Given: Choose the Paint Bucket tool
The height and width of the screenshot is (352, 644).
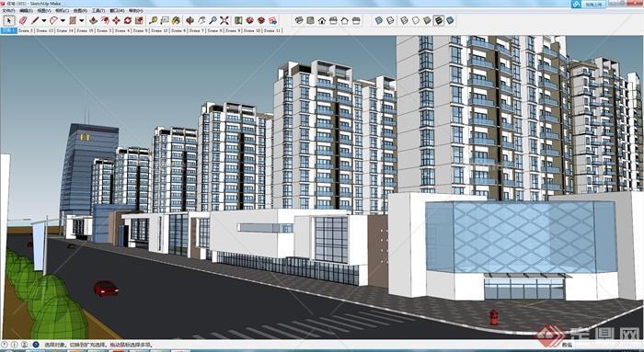Looking at the screenshot, I should [177, 20].
